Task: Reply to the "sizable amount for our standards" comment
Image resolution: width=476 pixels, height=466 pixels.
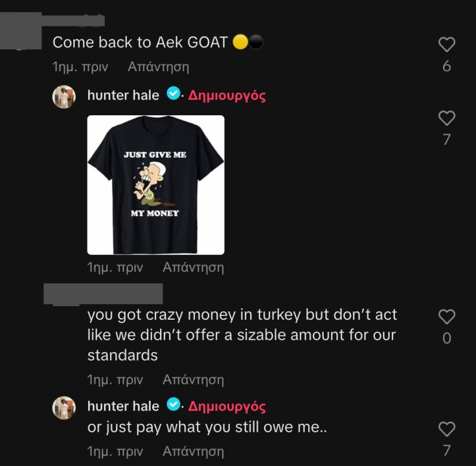Action: (x=193, y=379)
